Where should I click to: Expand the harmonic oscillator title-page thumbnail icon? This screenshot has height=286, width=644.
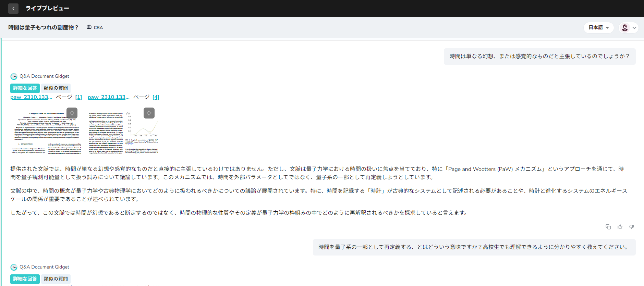(72, 113)
